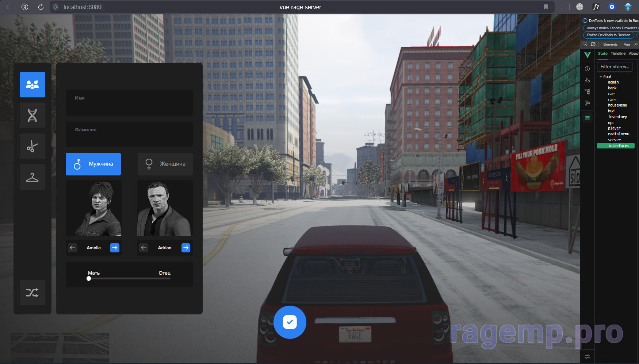
Task: Switch to the Elements DevTools tab
Action: [610, 44]
